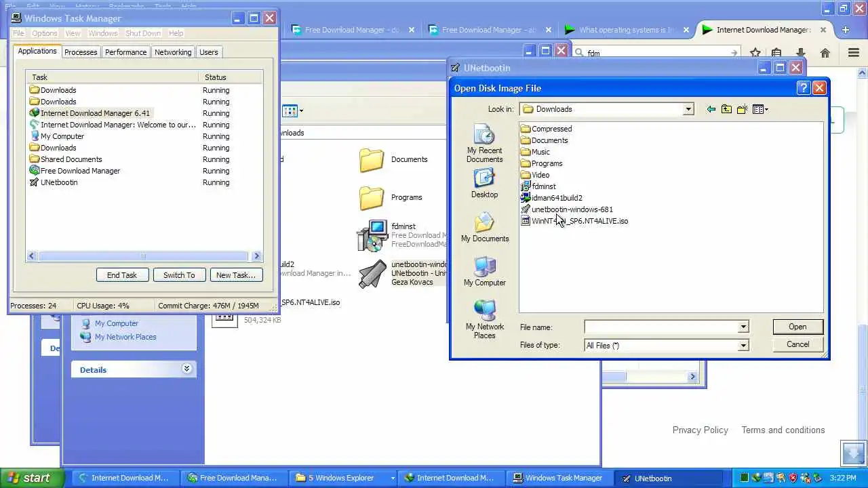Select the My Computer task row

[144, 136]
